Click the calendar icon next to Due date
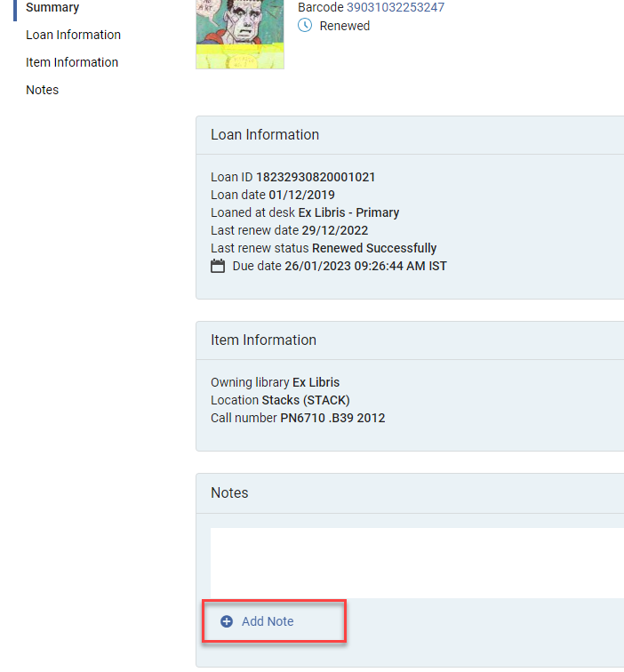This screenshot has width=624, height=672. pyautogui.click(x=218, y=267)
